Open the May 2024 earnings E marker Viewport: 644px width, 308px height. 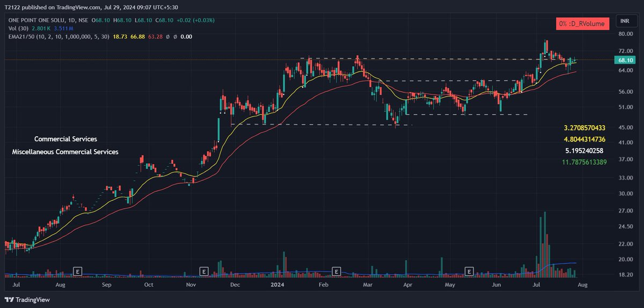point(469,270)
